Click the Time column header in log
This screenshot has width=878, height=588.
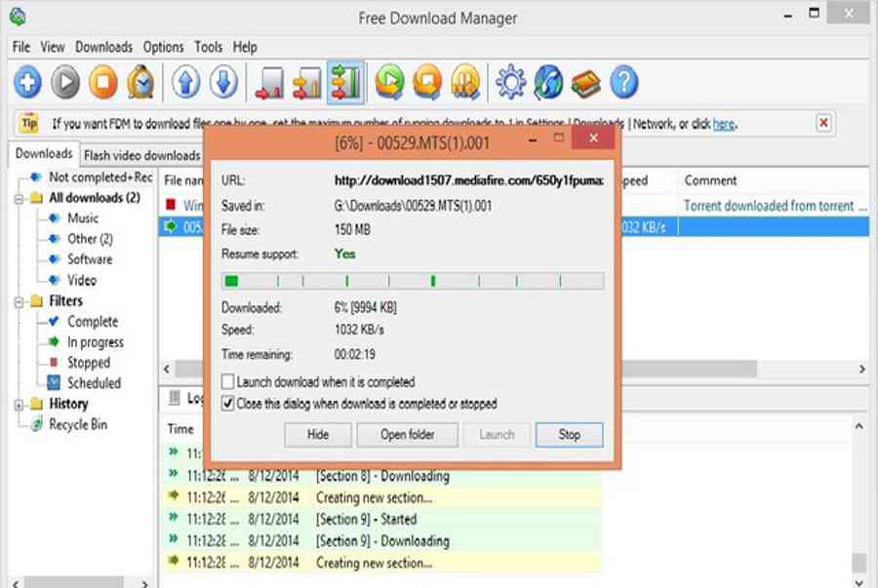pos(180,429)
